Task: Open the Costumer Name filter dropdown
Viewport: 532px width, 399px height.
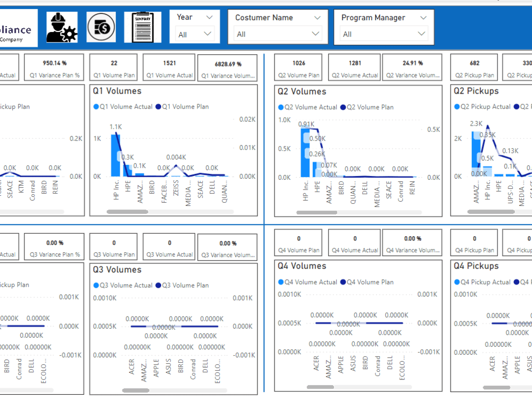Action: pos(277,18)
